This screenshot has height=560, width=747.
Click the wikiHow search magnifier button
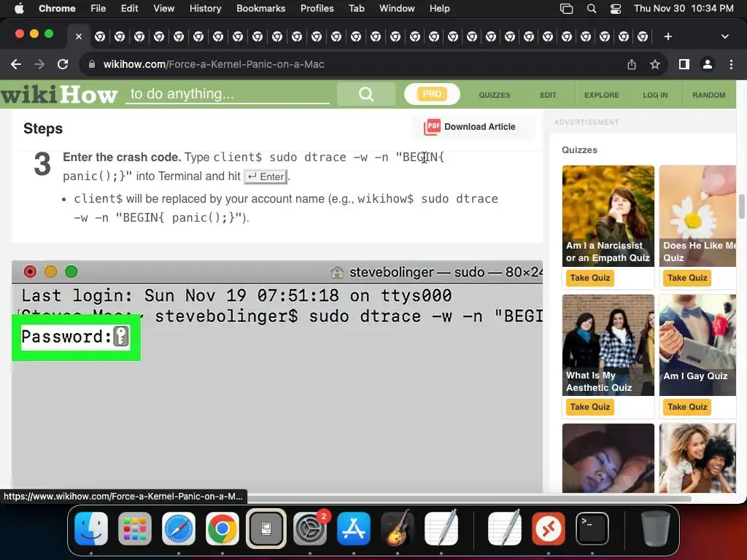pyautogui.click(x=366, y=94)
